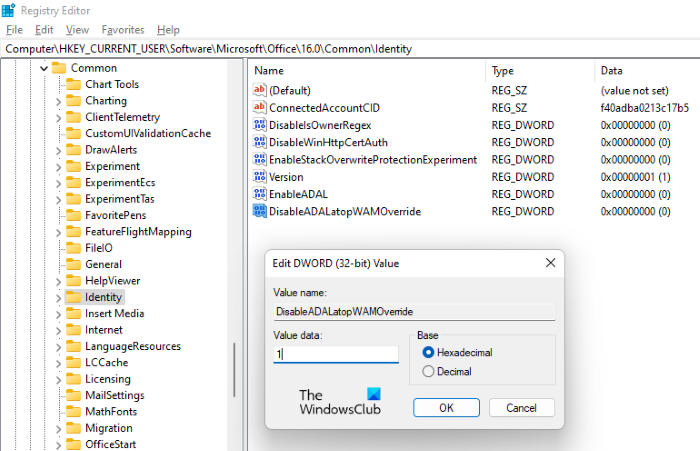
Task: Select the Internet tree key
Action: click(104, 330)
